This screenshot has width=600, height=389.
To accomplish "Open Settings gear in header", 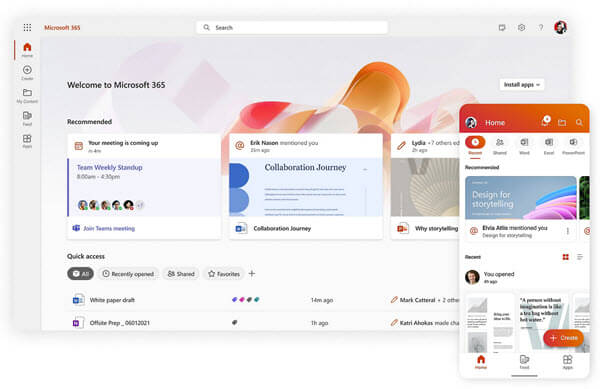I will point(521,28).
